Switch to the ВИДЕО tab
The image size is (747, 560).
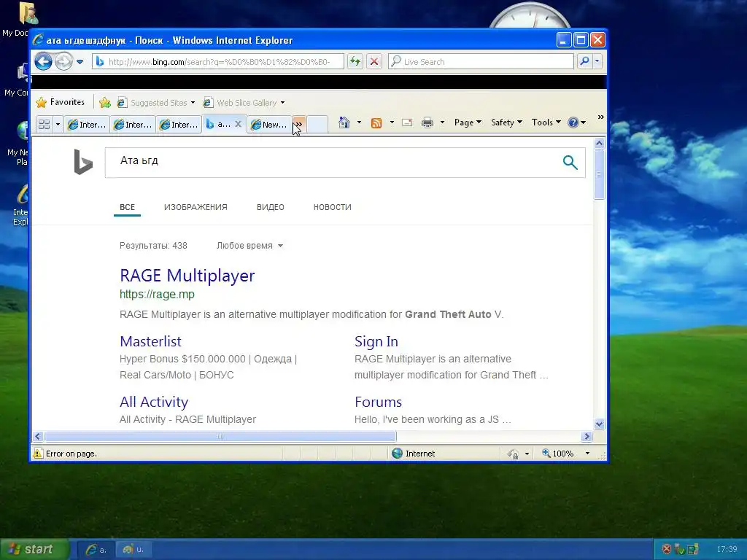271,207
